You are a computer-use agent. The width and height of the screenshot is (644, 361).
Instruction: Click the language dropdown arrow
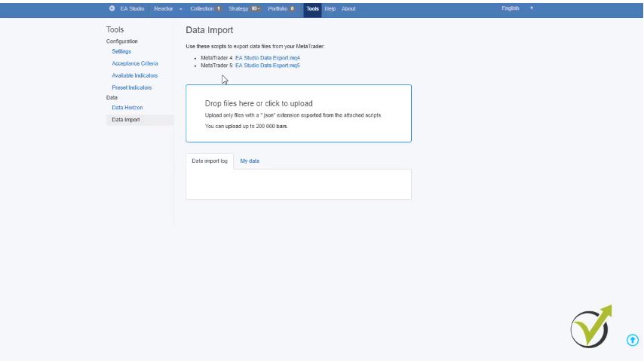click(x=532, y=8)
